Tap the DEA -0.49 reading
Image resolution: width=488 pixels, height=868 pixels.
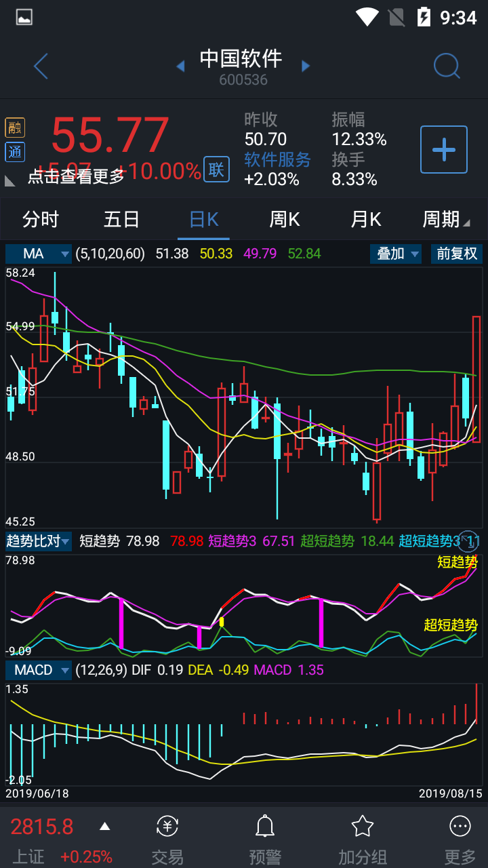coord(218,670)
